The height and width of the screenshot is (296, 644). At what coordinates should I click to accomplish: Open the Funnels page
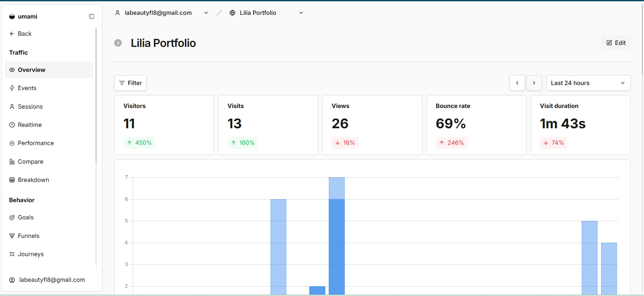(49, 236)
